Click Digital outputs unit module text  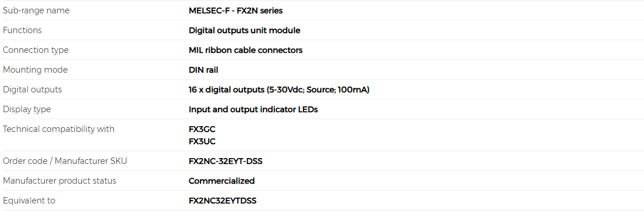(244, 30)
